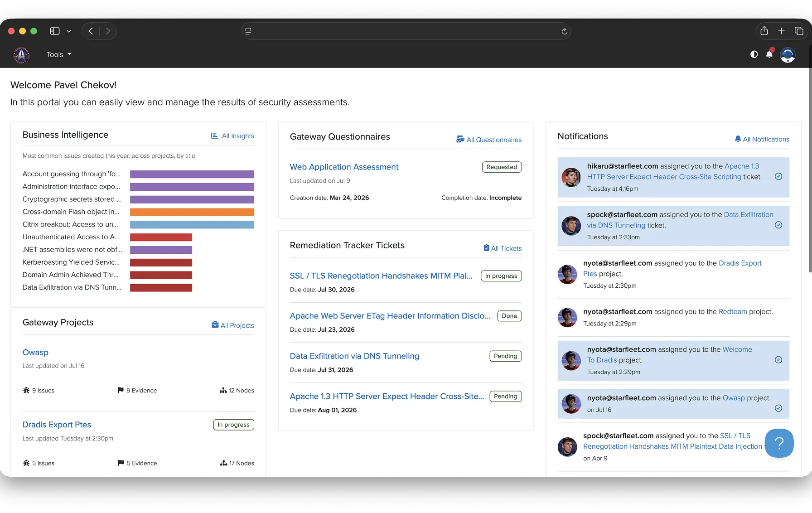The image size is (812, 513).
Task: Open the Tools dropdown menu
Action: [59, 54]
